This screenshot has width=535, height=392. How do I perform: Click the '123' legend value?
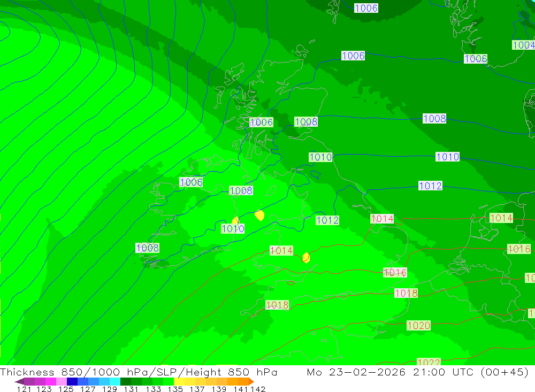tap(44, 389)
